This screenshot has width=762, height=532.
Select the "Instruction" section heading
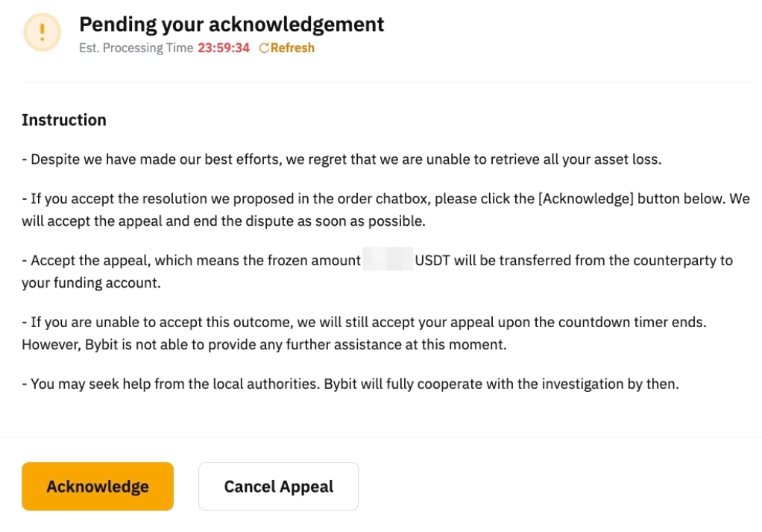point(64,120)
